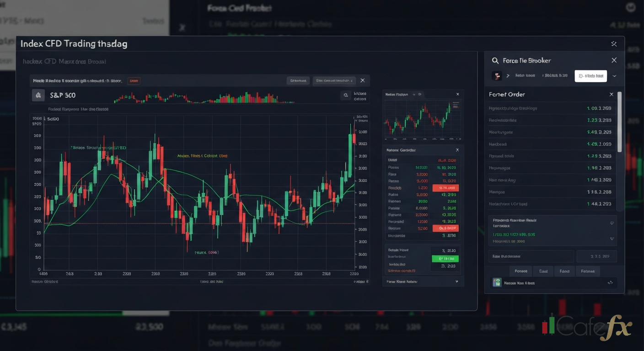The image size is (644, 351).
Task: Click the export arrow icon on the account row
Action: click(610, 282)
